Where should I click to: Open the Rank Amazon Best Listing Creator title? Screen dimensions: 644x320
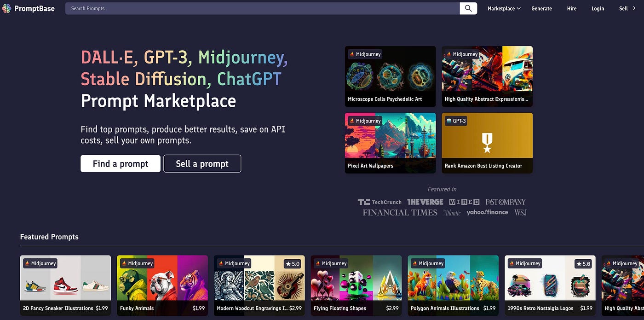coord(483,166)
